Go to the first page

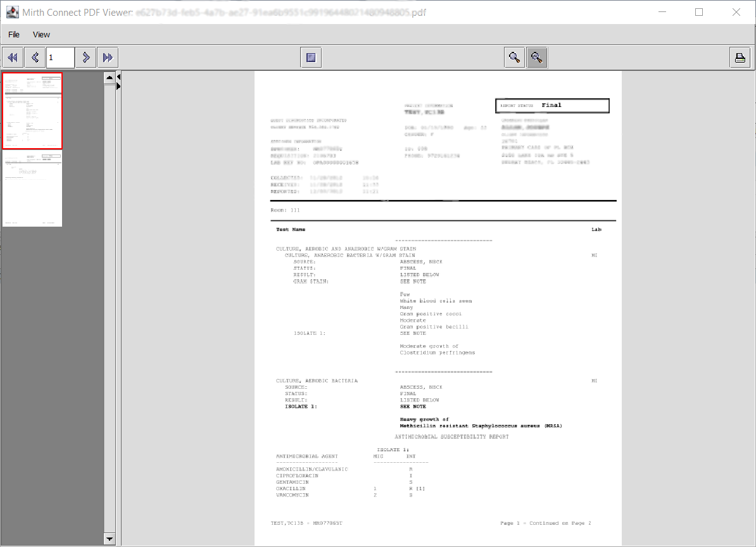pos(13,58)
